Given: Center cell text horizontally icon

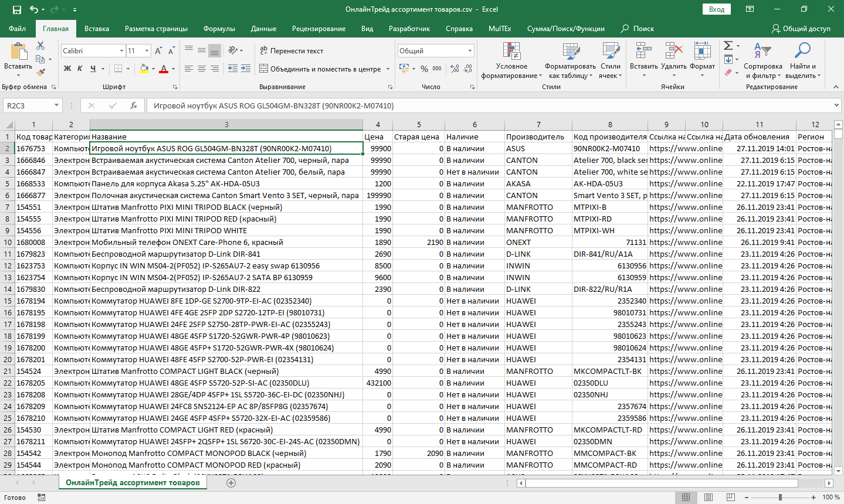Looking at the screenshot, I should (202, 69).
